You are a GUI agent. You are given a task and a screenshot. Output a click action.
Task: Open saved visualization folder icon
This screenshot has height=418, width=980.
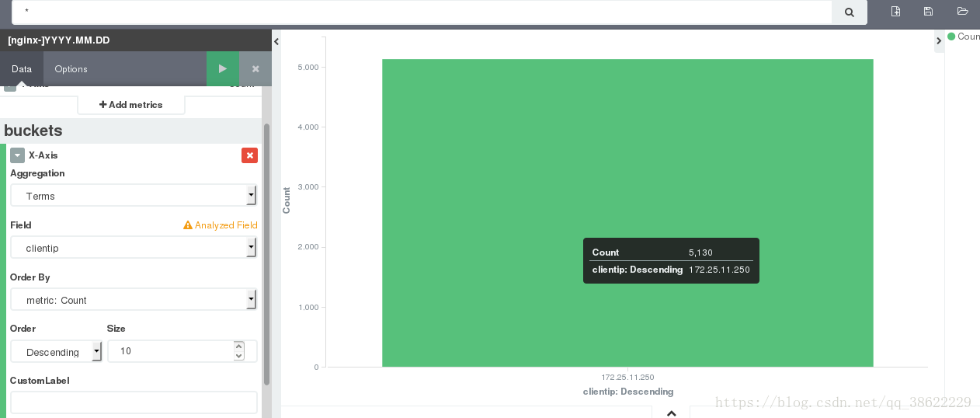click(x=963, y=12)
